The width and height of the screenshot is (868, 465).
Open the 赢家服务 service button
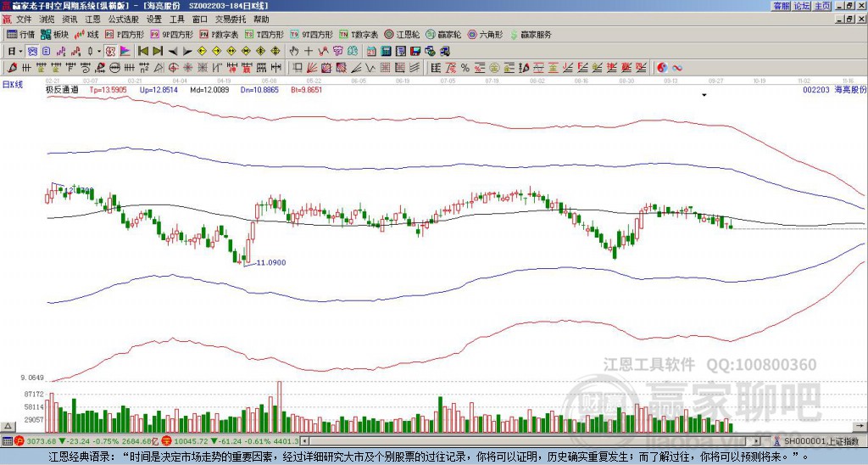point(531,35)
